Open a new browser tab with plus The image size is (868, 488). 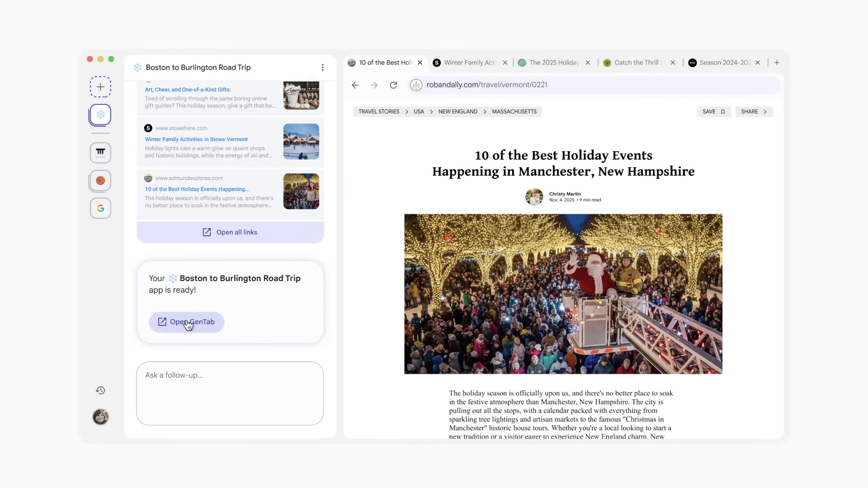[776, 62]
